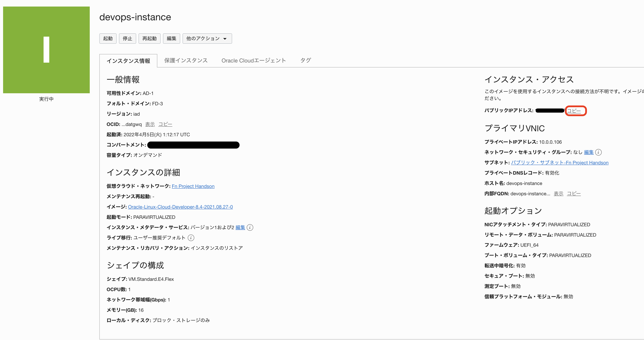
Task: Select the タグ tab
Action: (305, 61)
